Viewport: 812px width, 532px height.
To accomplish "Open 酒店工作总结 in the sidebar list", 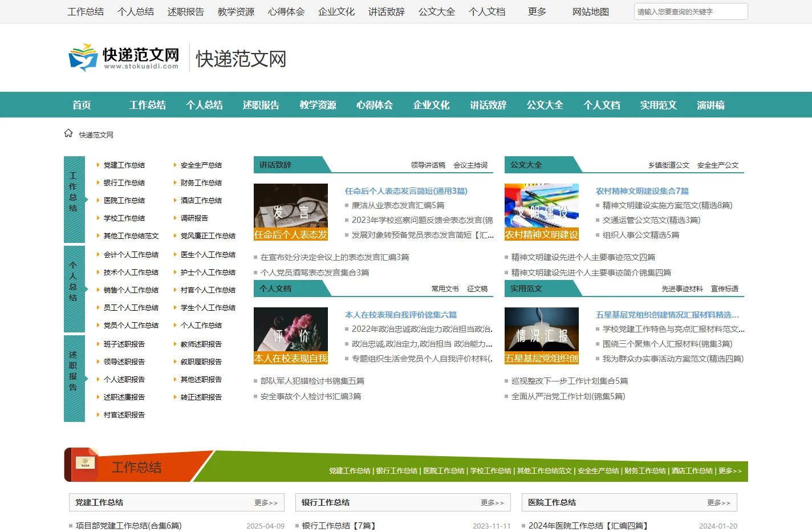I will [201, 200].
